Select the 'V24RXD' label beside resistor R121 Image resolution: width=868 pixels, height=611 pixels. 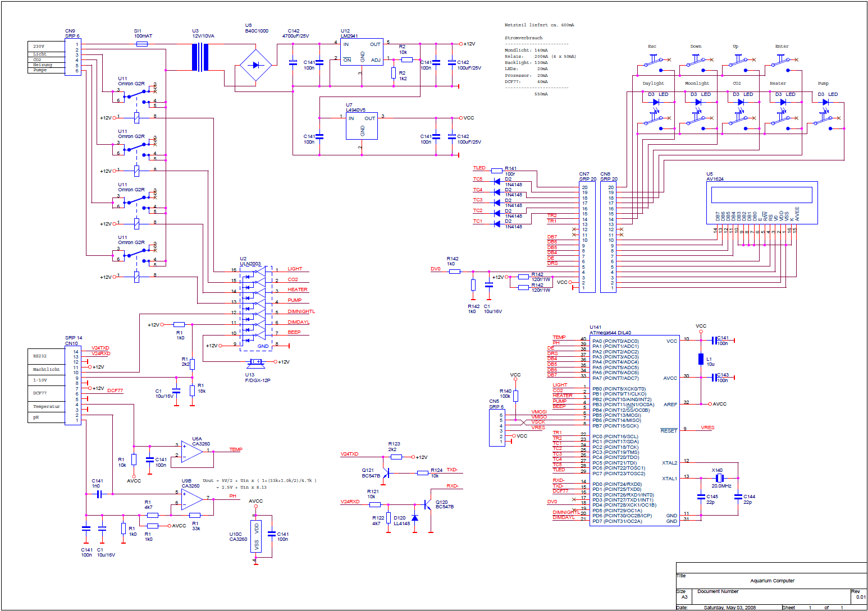(350, 502)
